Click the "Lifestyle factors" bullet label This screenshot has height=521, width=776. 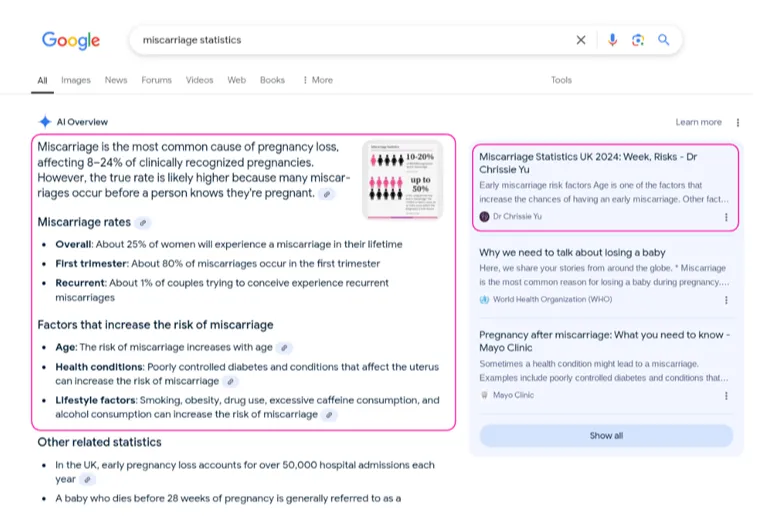click(96, 400)
